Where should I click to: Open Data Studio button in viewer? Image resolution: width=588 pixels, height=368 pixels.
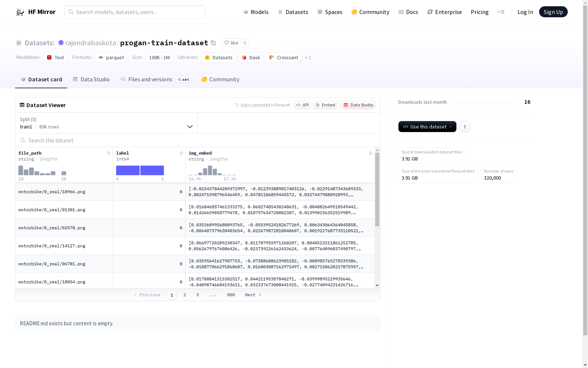(x=358, y=105)
